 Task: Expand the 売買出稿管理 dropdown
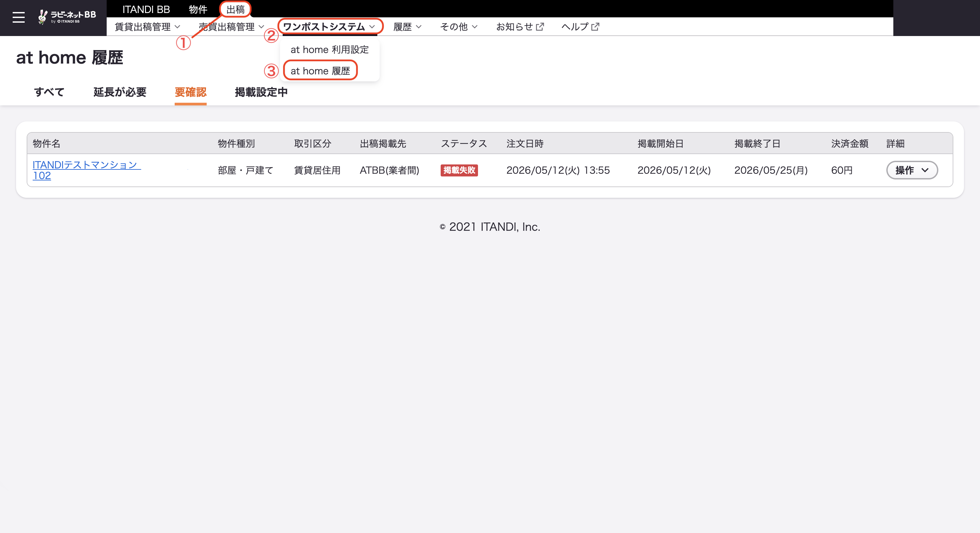(231, 27)
